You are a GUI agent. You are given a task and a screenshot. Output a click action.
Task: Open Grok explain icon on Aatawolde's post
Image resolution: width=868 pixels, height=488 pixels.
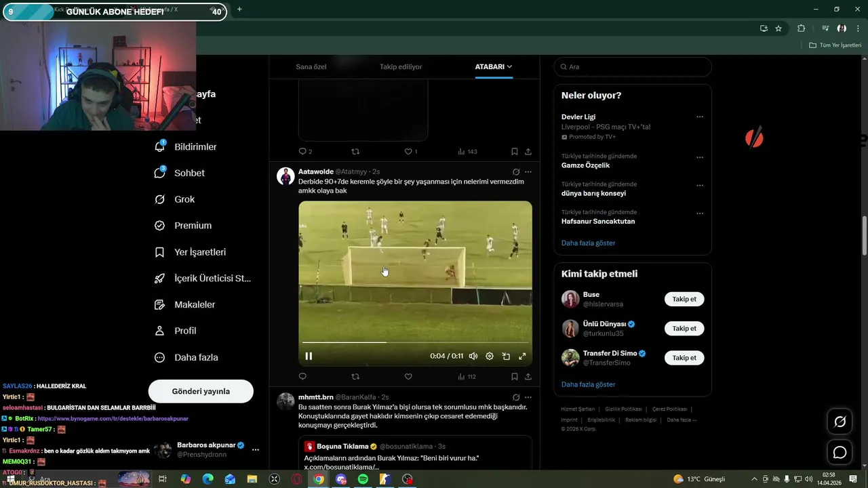coord(516,172)
